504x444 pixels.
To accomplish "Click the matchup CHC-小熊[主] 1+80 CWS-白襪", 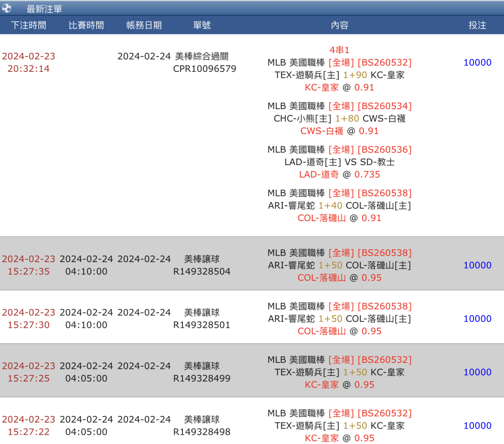I will click(339, 118).
